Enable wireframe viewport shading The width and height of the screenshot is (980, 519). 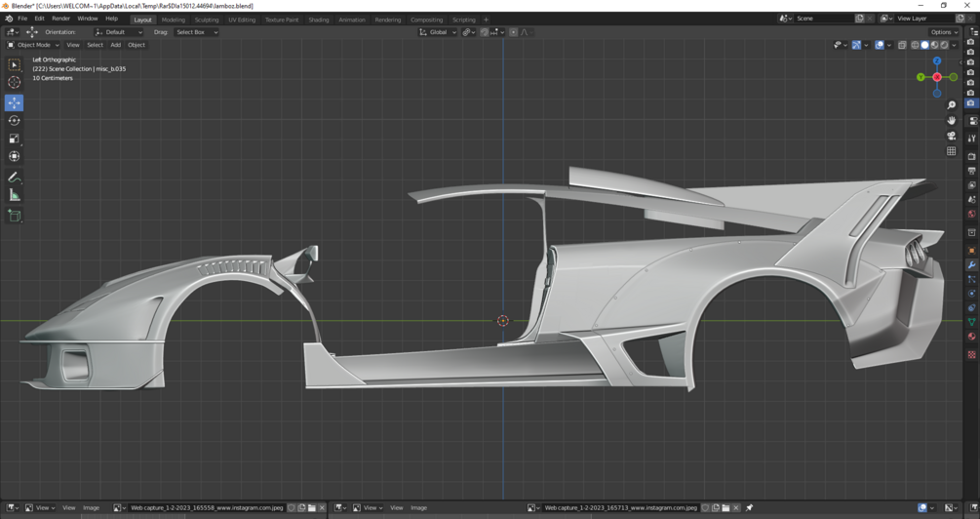tap(915, 45)
